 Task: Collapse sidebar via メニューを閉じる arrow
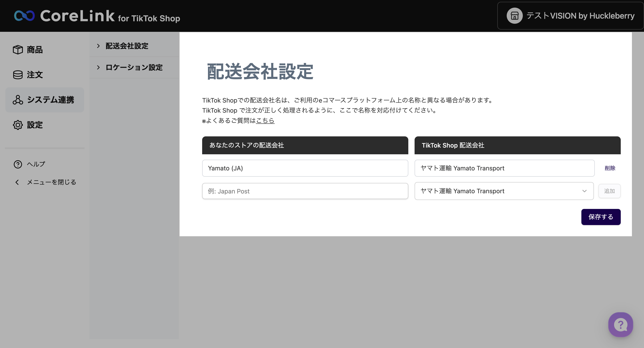click(x=17, y=182)
